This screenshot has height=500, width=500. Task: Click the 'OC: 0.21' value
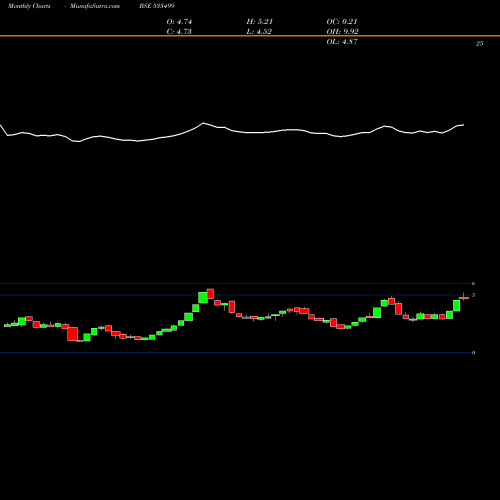(x=342, y=22)
